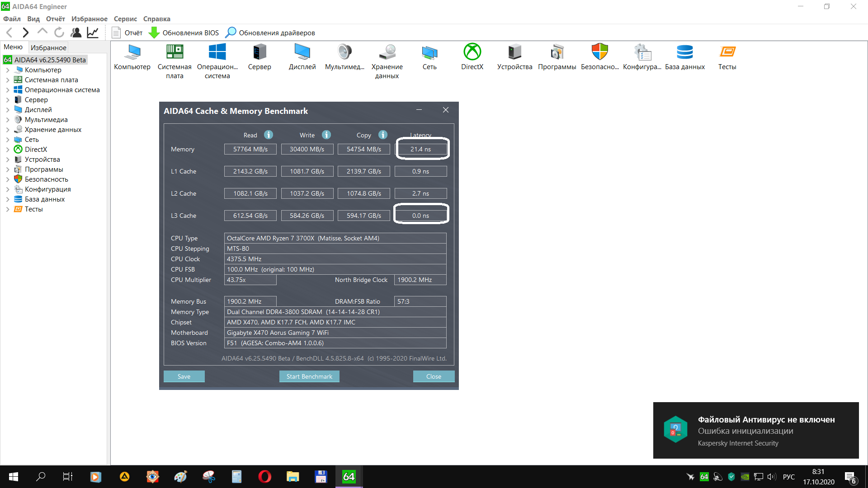
Task: Click the Start Benchmark button
Action: pos(309,376)
